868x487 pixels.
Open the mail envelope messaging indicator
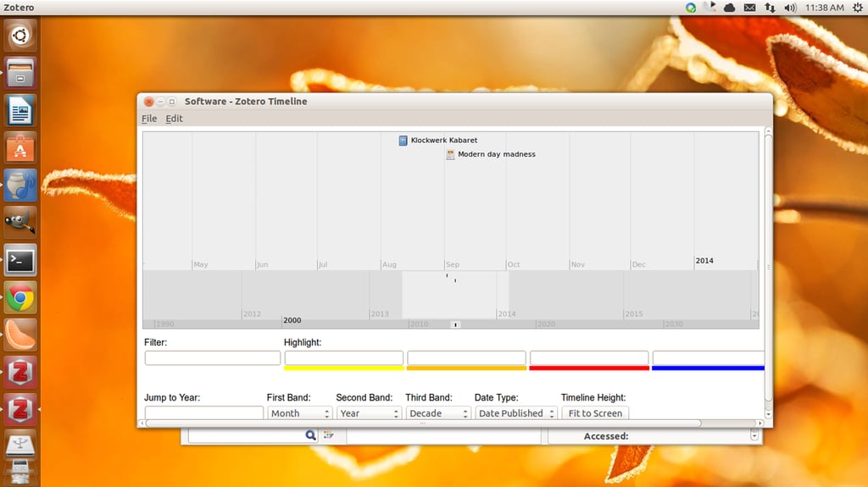(x=749, y=8)
